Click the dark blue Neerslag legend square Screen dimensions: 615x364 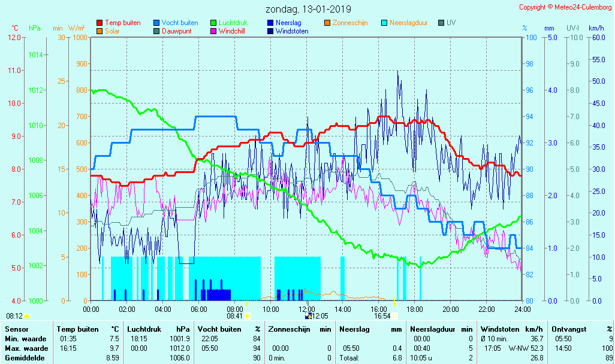pyautogui.click(x=270, y=23)
